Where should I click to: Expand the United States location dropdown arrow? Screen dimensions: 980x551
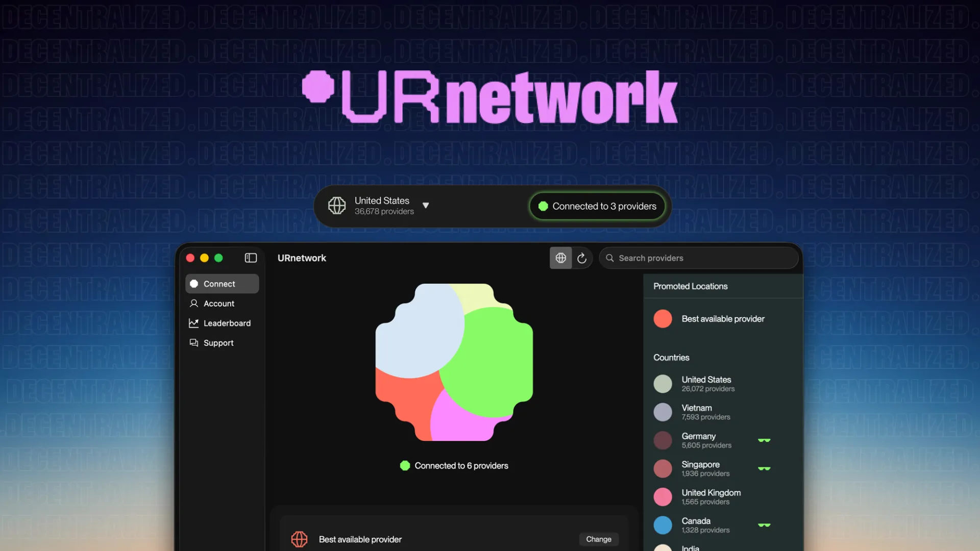426,206
